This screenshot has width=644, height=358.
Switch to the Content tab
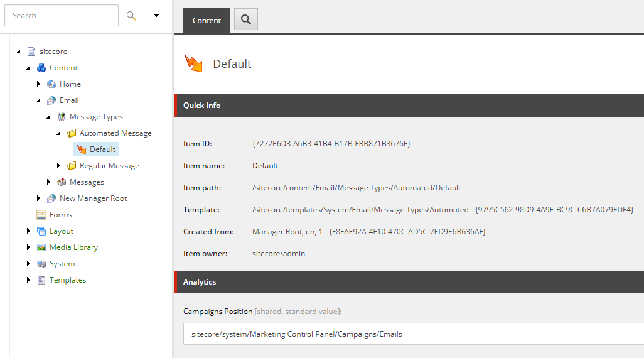207,21
